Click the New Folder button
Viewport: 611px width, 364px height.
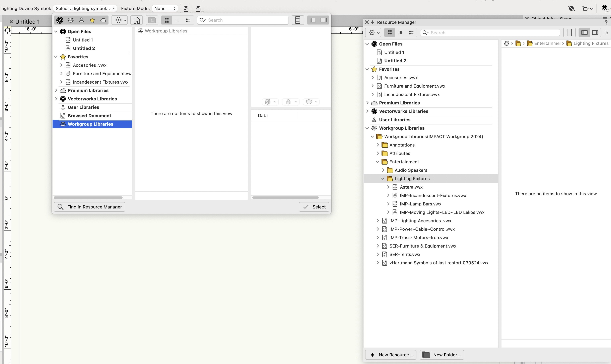(442, 355)
